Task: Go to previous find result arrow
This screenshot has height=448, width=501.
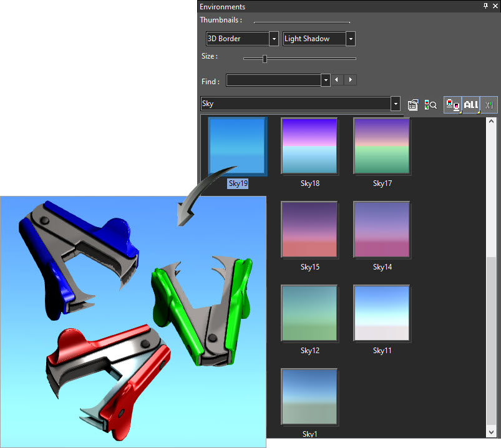Action: pyautogui.click(x=337, y=80)
